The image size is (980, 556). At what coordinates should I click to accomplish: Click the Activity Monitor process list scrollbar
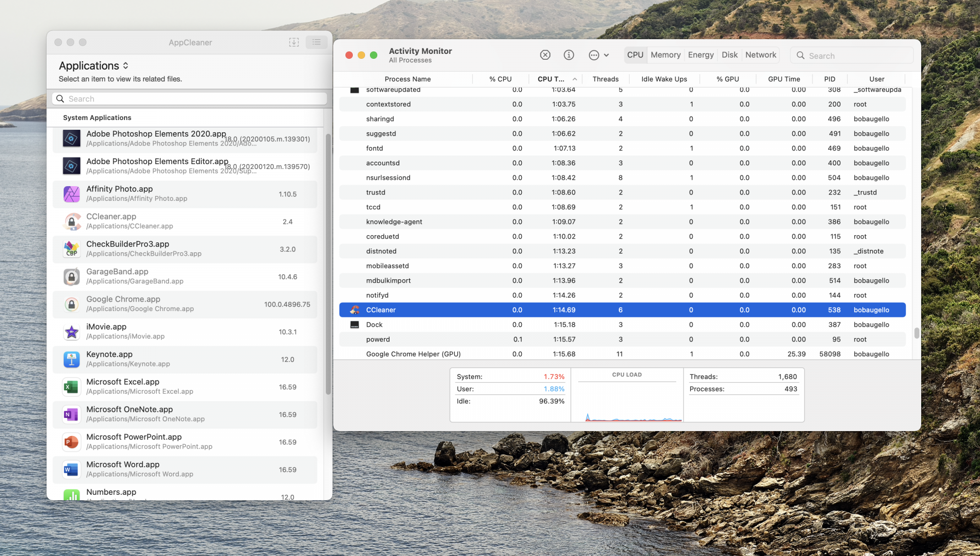[x=916, y=333]
